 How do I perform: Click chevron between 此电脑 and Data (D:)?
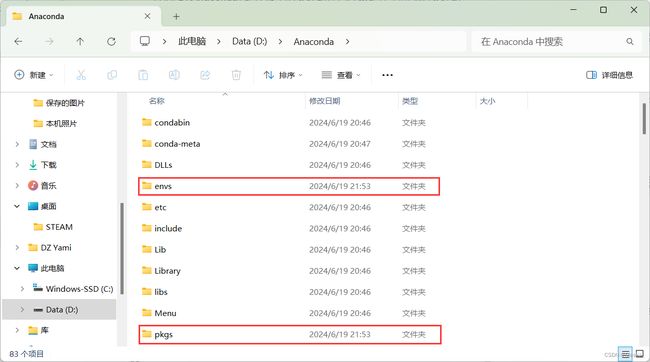tap(218, 41)
